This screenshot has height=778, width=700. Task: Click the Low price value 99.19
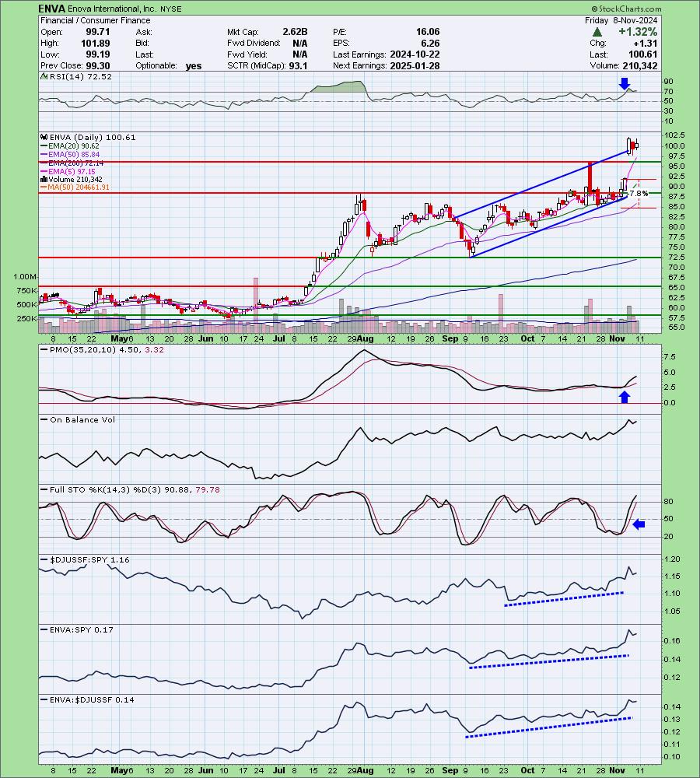click(x=98, y=54)
